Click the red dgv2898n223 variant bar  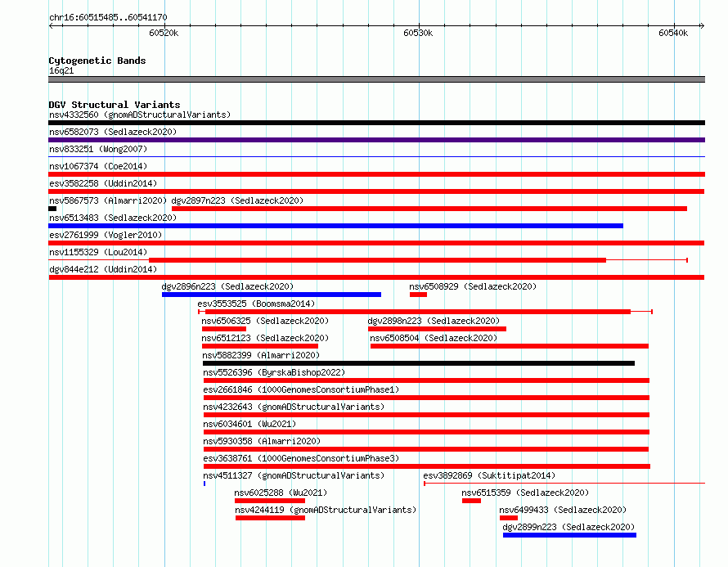[x=438, y=329]
